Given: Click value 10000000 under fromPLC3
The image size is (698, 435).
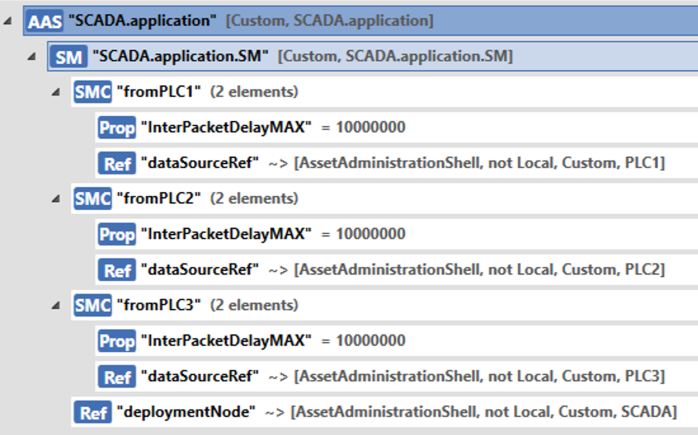Looking at the screenshot, I should coord(371,341).
